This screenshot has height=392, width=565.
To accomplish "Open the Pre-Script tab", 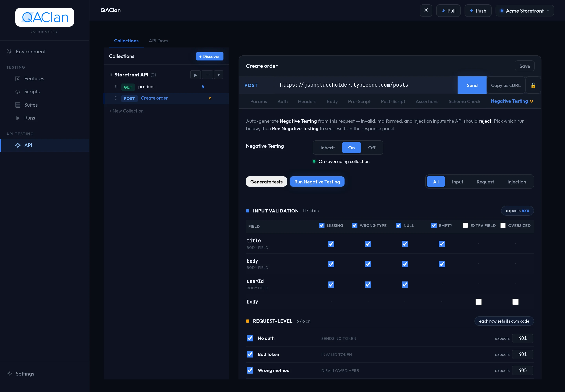I will pos(359,102).
